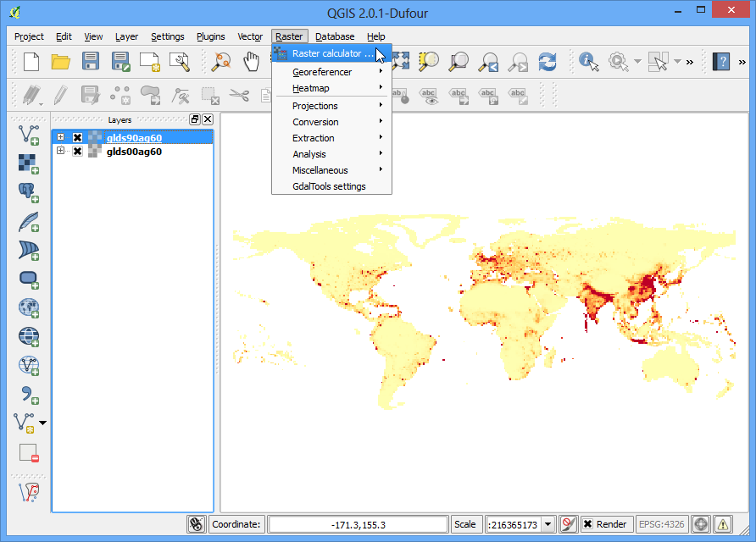Viewport: 756px width, 542px height.
Task: Select the glds00ag60 layer name
Action: [x=134, y=152]
